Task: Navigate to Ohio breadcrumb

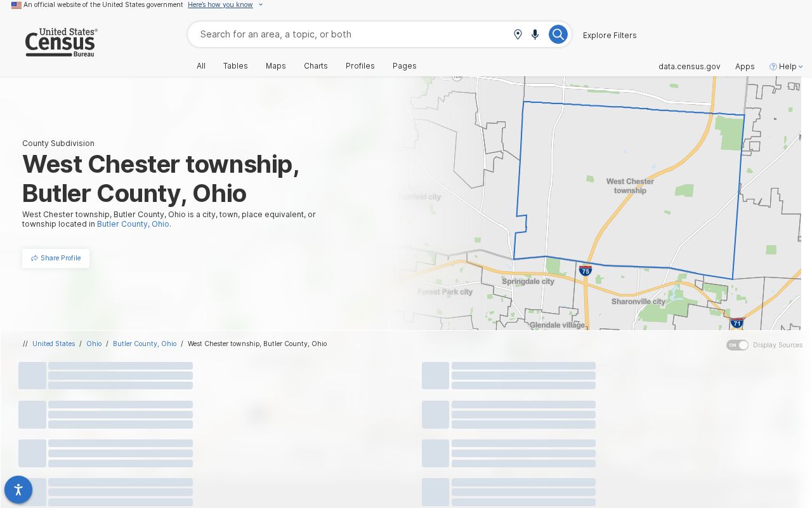Action: (94, 344)
